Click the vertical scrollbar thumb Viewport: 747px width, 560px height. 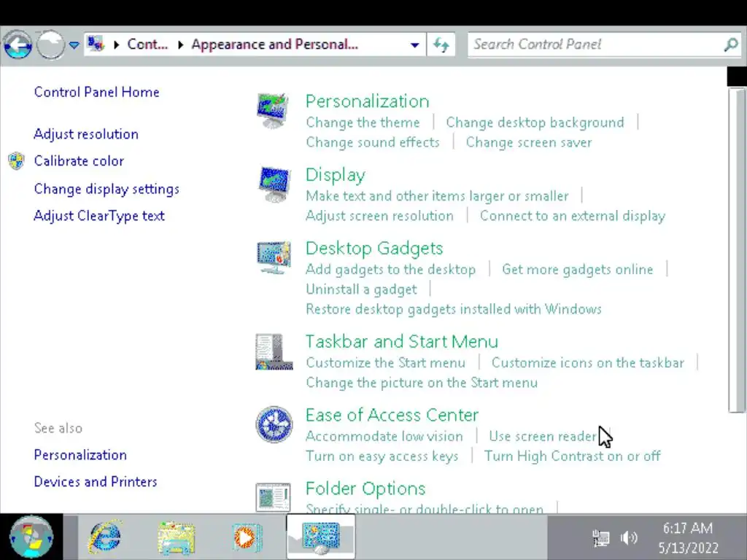(x=737, y=250)
